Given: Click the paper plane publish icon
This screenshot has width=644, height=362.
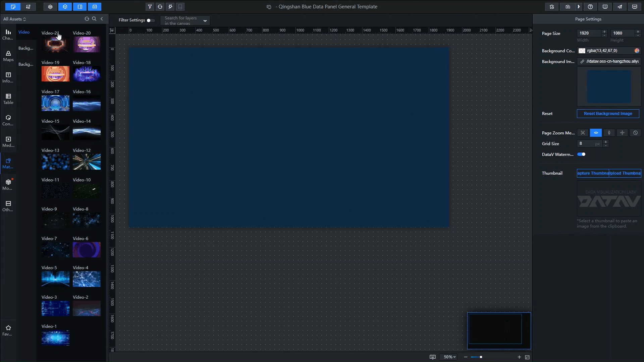Looking at the screenshot, I should [620, 7].
